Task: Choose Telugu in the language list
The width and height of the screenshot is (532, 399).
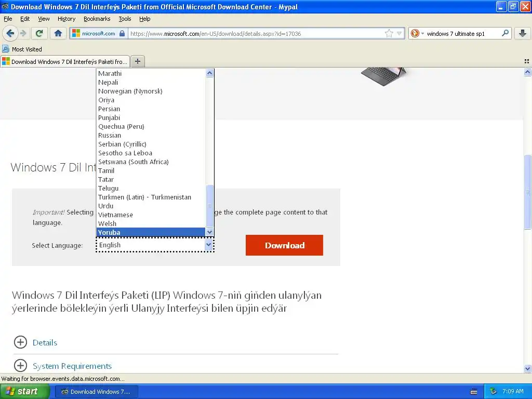Action: tap(151, 188)
